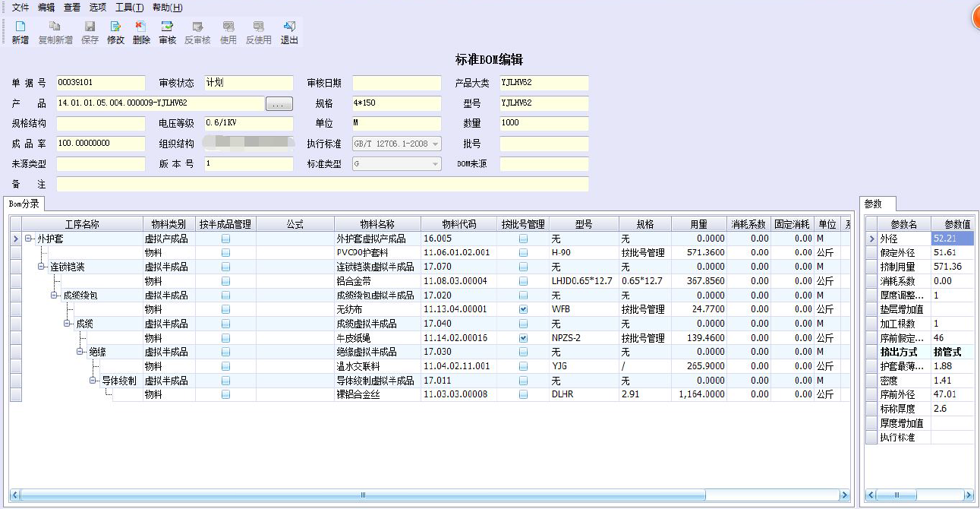980x509 pixels.
Task: Collapse the 连锁铠装 tree node
Action: pyautogui.click(x=42, y=267)
